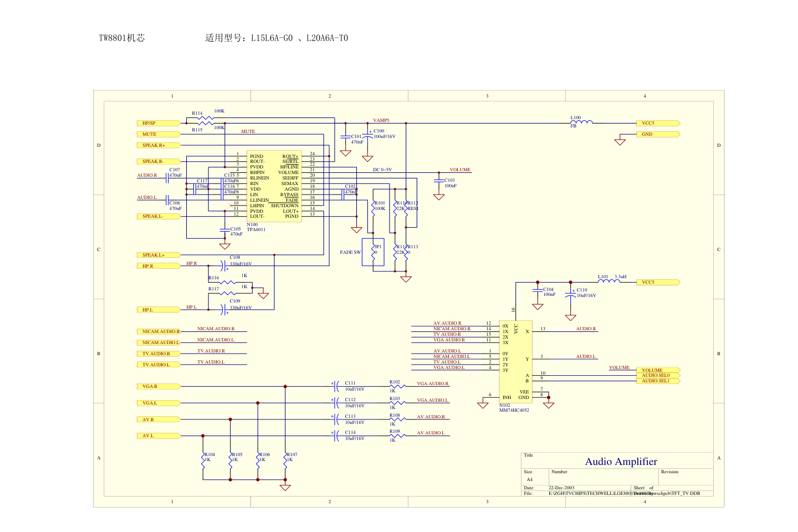Select the 22-Dec-2003 date entry
Image resolution: width=798 pixels, height=532 pixels.
point(561,488)
